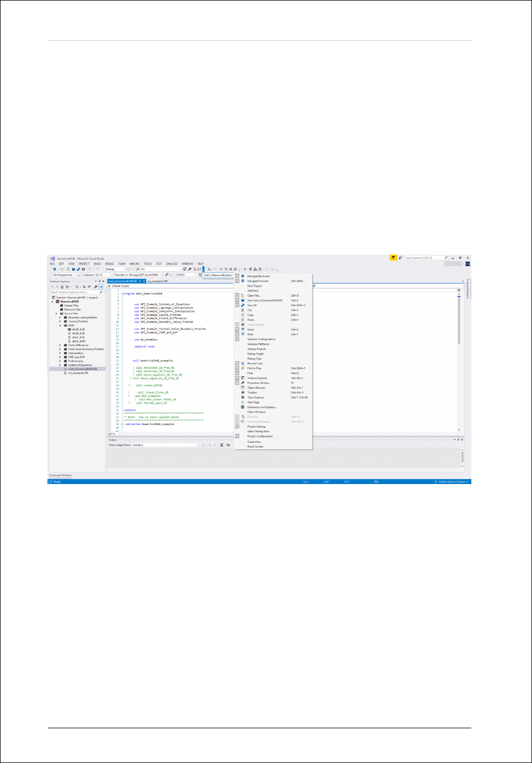
Task: Open the TOOLS menu
Action: pyautogui.click(x=148, y=264)
